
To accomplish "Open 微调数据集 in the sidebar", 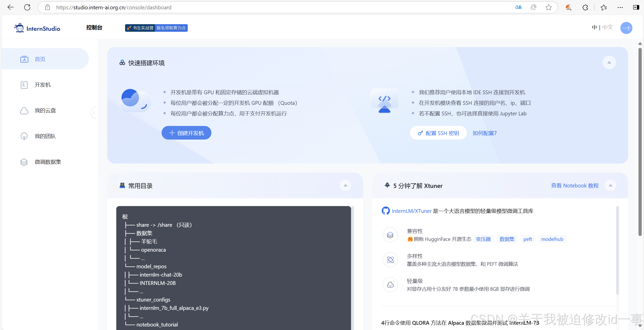I will (x=48, y=162).
